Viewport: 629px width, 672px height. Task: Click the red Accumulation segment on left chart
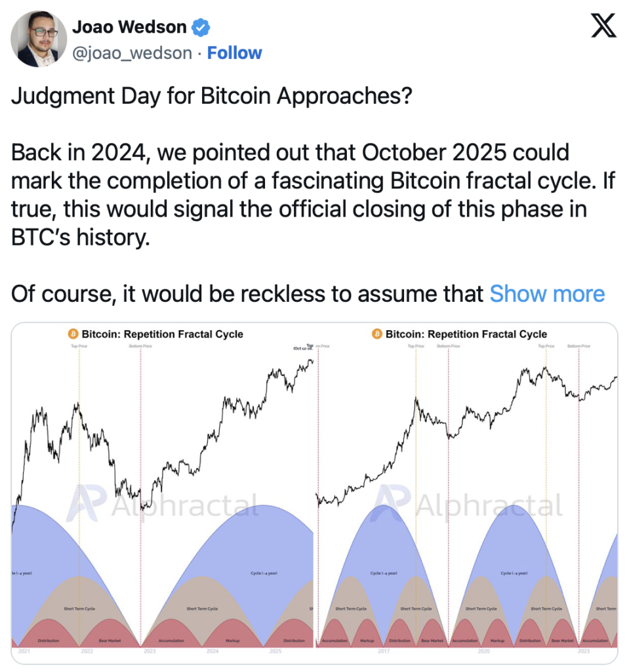coord(171,635)
